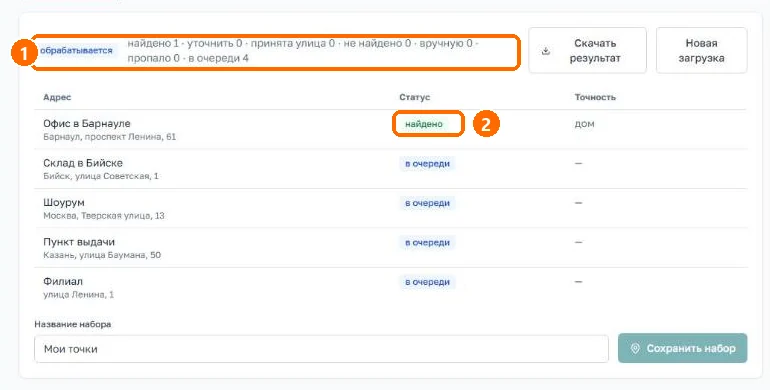Select the Офис в Барнауле row title
Screen dimensions: 770x390
87,123
